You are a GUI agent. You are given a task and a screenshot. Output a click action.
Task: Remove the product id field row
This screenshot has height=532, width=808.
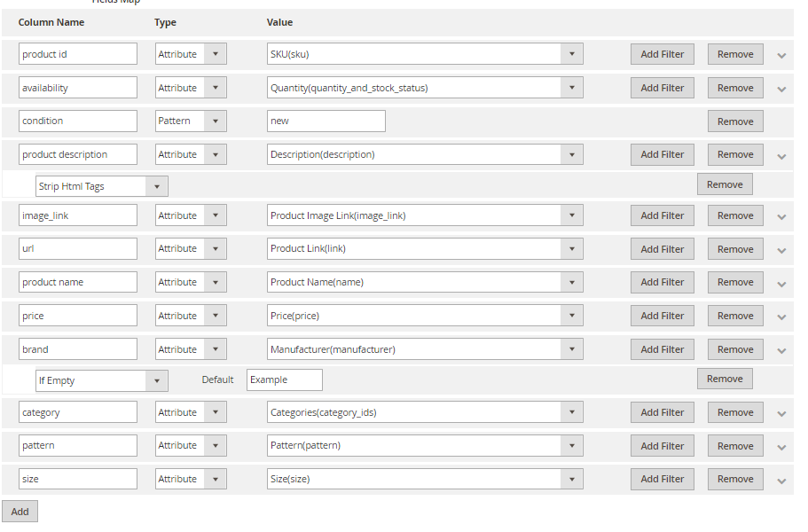[x=735, y=54]
